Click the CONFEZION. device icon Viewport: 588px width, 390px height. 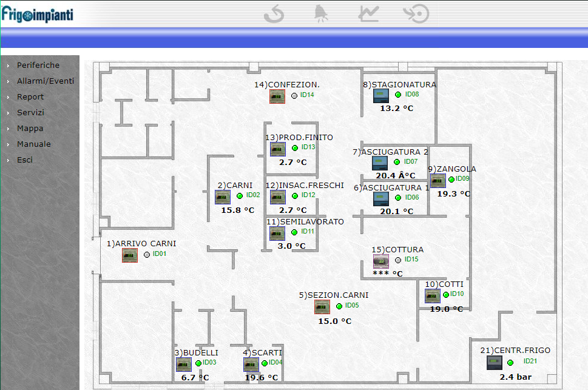coord(277,96)
